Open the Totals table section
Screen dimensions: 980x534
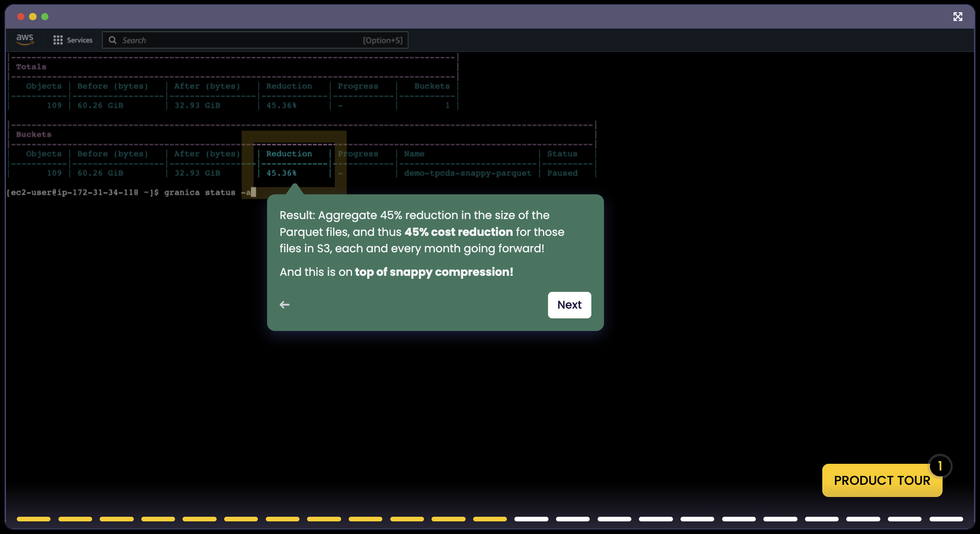coord(31,66)
